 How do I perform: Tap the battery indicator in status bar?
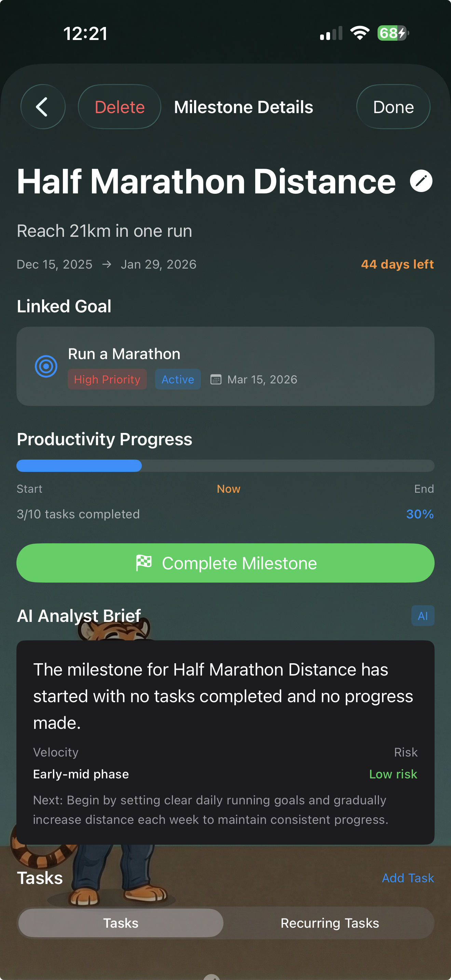pyautogui.click(x=393, y=33)
